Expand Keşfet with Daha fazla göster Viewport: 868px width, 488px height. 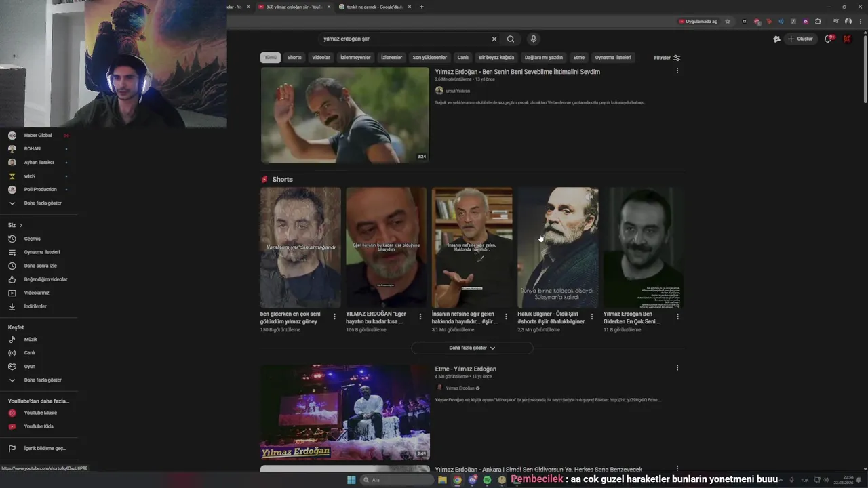(x=38, y=380)
